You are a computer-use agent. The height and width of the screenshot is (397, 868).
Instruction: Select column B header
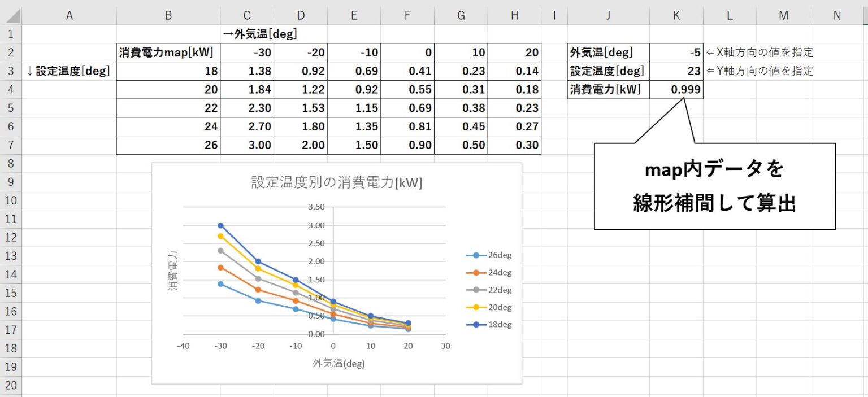click(x=168, y=16)
